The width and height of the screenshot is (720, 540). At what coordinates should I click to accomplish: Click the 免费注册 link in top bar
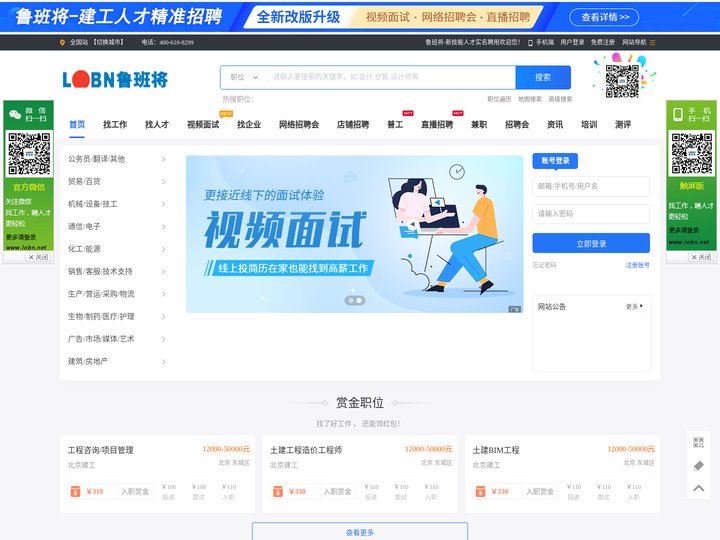click(602, 42)
